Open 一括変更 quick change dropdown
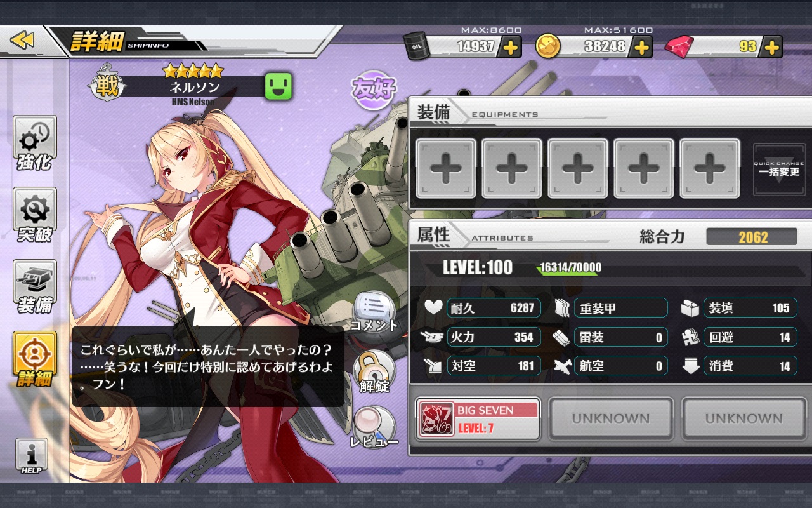 point(779,169)
